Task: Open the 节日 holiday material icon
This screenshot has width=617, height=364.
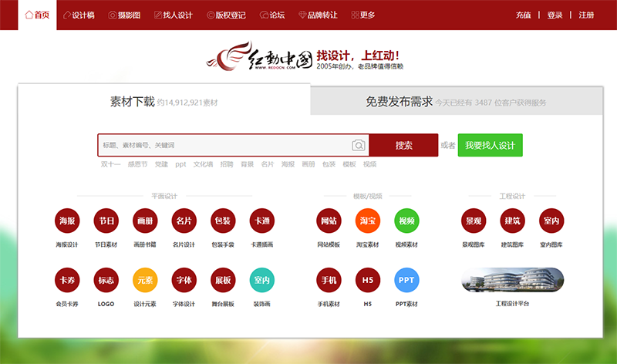Action: [x=106, y=221]
